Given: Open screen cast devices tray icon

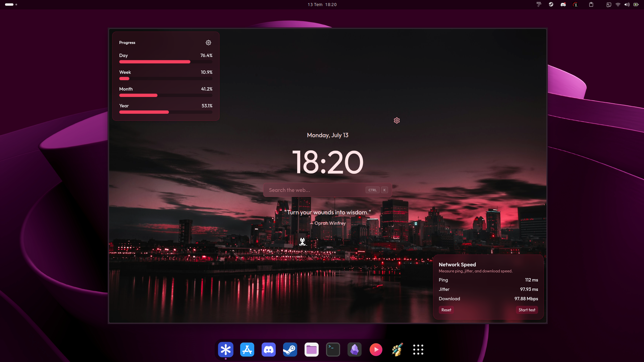Looking at the screenshot, I should 609,4.
